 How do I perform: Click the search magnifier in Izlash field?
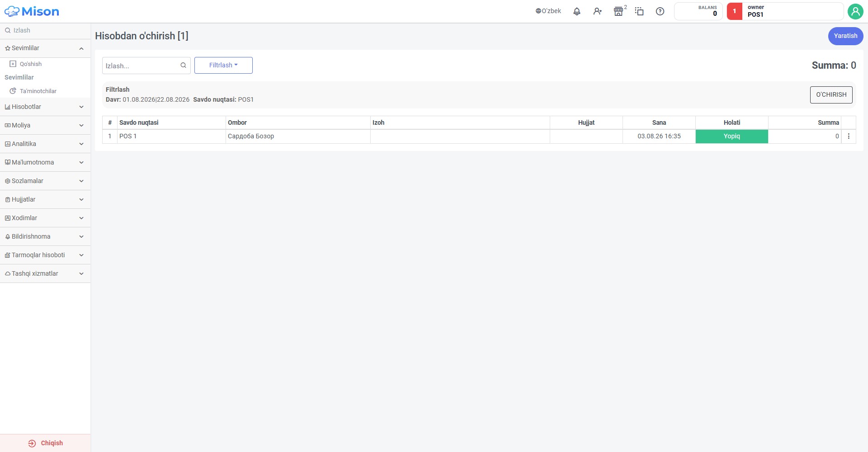(183, 65)
